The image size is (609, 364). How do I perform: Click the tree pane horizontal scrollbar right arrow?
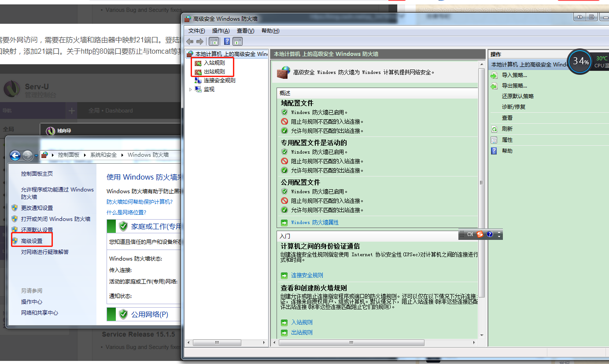tap(265, 342)
